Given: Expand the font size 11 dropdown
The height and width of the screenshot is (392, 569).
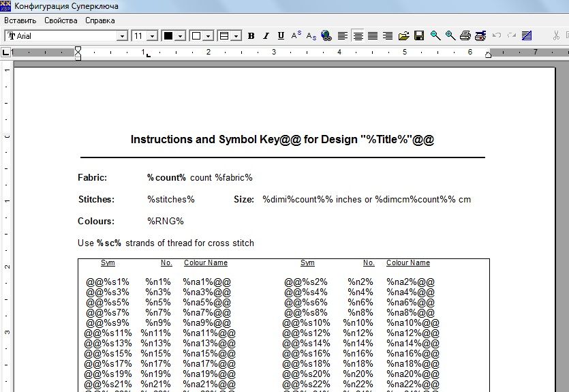Looking at the screenshot, I should coord(153,35).
